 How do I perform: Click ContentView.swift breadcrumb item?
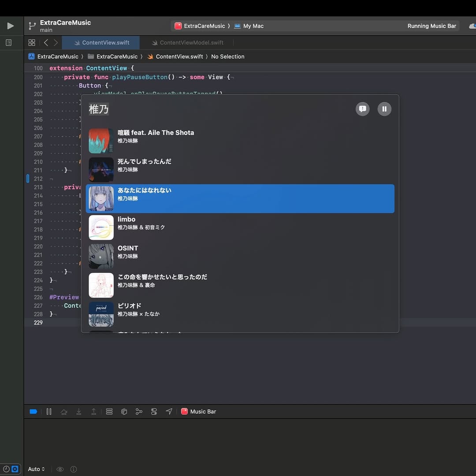pos(175,56)
